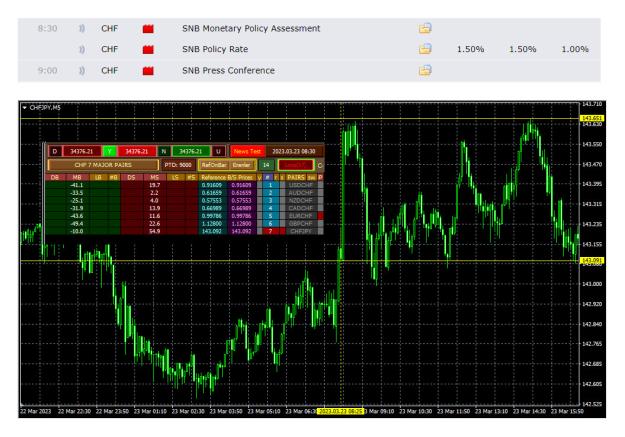Click red impact icon beside SNB Press Conference

[148, 71]
